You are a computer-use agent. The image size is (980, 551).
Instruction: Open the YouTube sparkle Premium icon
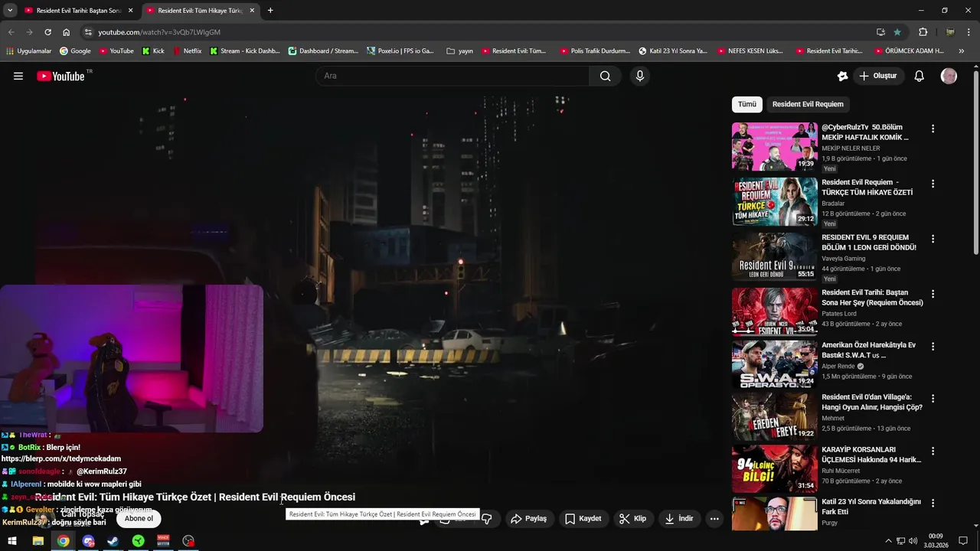(x=842, y=76)
